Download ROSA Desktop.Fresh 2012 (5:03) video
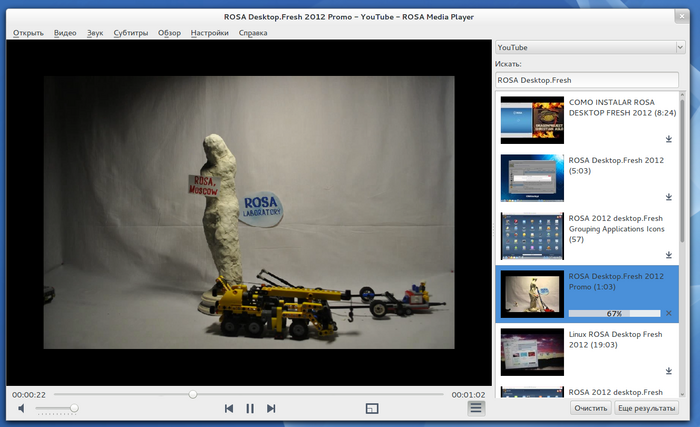Viewport: 700px width, 427px height. point(669,197)
